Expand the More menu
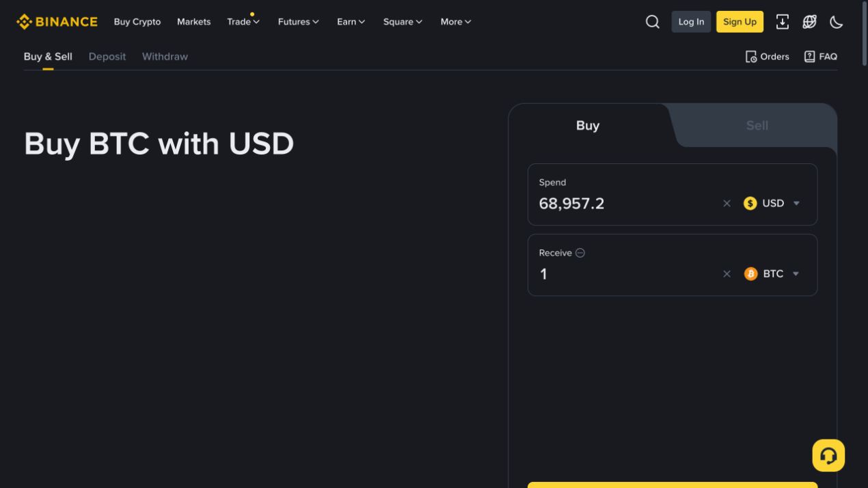 coord(456,22)
